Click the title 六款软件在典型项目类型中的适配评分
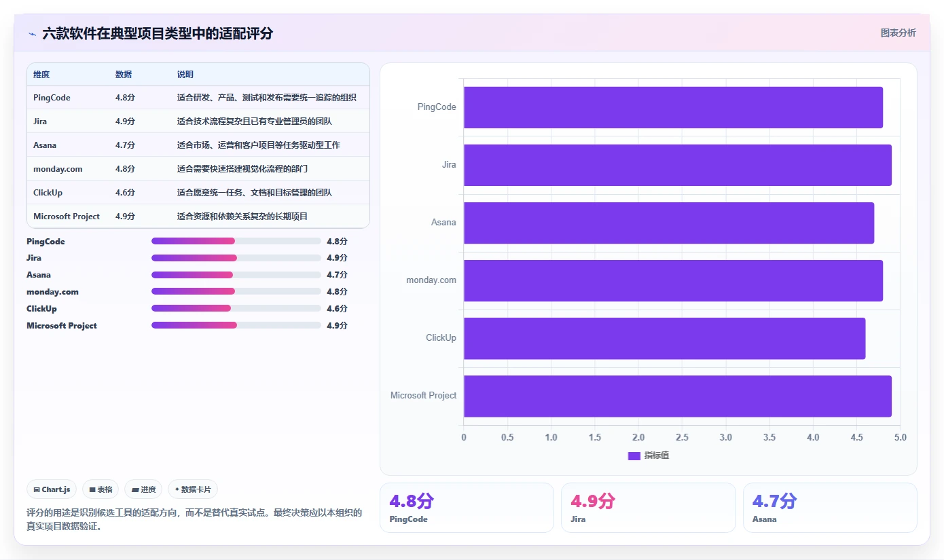This screenshot has width=944, height=560. point(158,33)
